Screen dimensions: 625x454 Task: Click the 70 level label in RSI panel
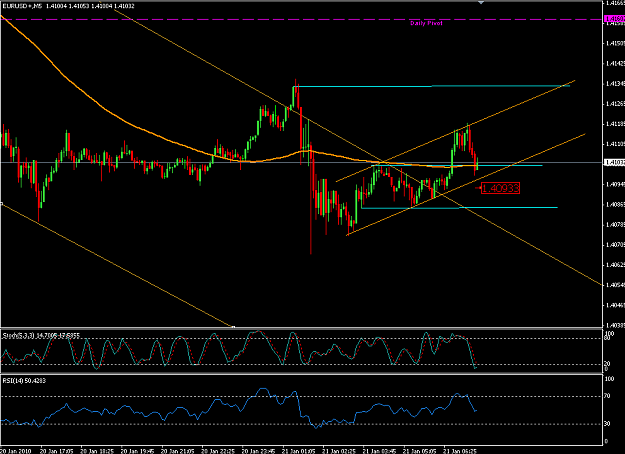coord(607,396)
